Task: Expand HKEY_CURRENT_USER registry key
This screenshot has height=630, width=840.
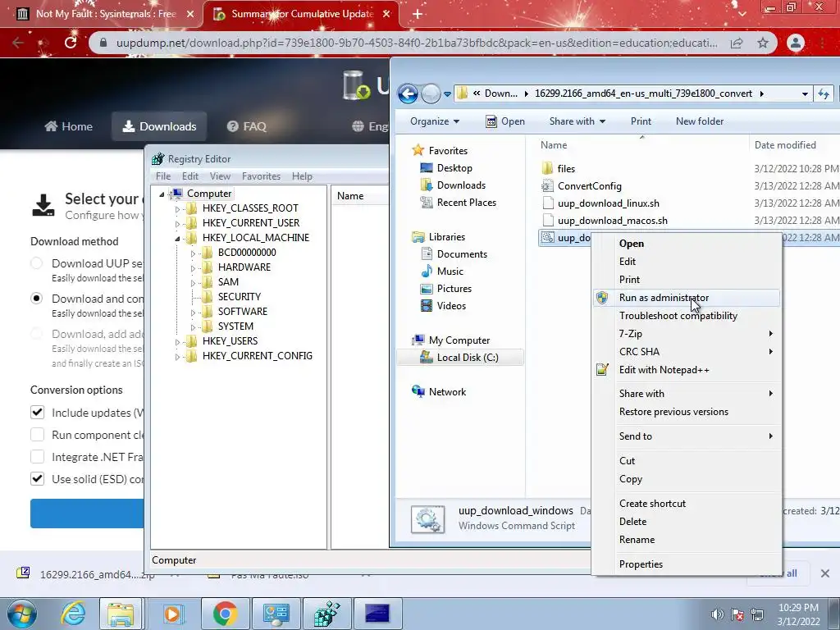Action: pyautogui.click(x=178, y=223)
